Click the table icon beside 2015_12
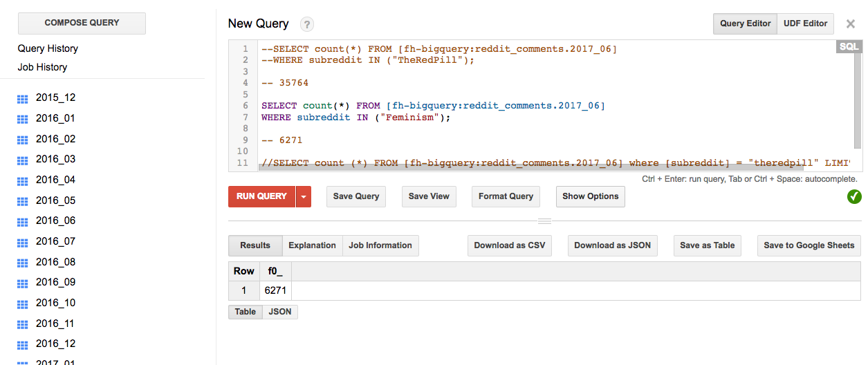The width and height of the screenshot is (868, 365). click(x=22, y=99)
